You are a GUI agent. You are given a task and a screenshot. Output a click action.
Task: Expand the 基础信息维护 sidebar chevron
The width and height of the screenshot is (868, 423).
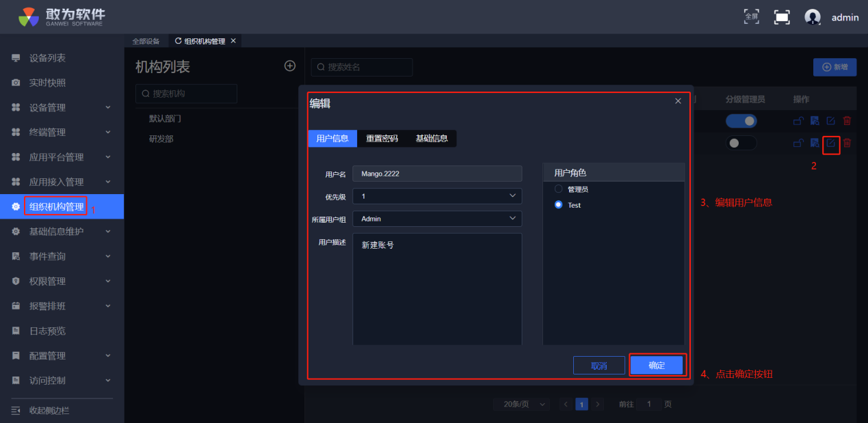coord(108,232)
